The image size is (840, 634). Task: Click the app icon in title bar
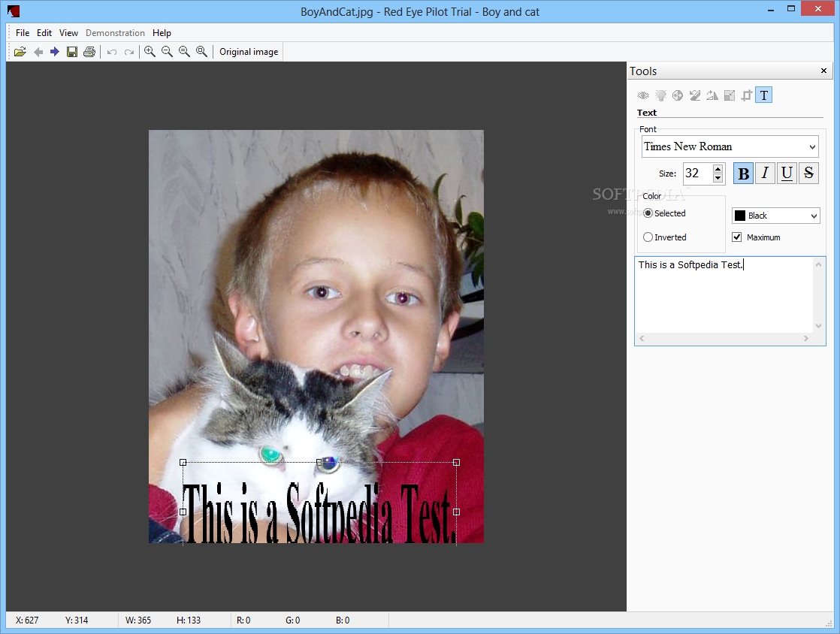pyautogui.click(x=14, y=11)
